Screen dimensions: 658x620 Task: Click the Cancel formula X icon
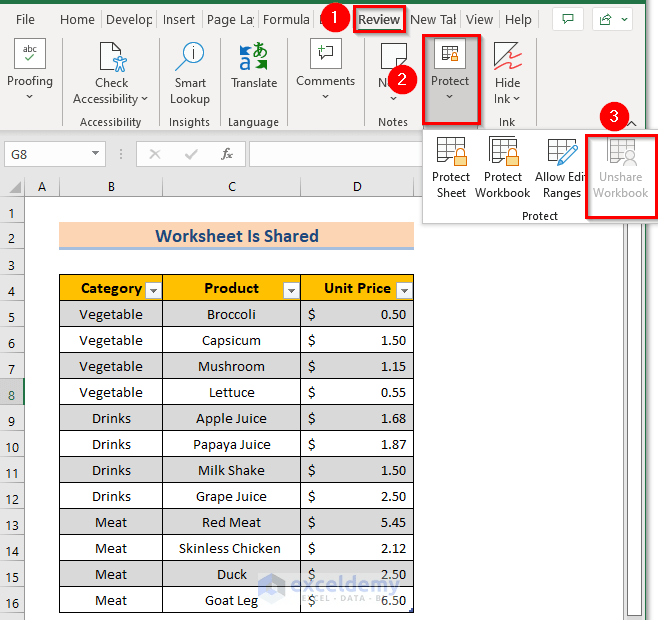(155, 154)
